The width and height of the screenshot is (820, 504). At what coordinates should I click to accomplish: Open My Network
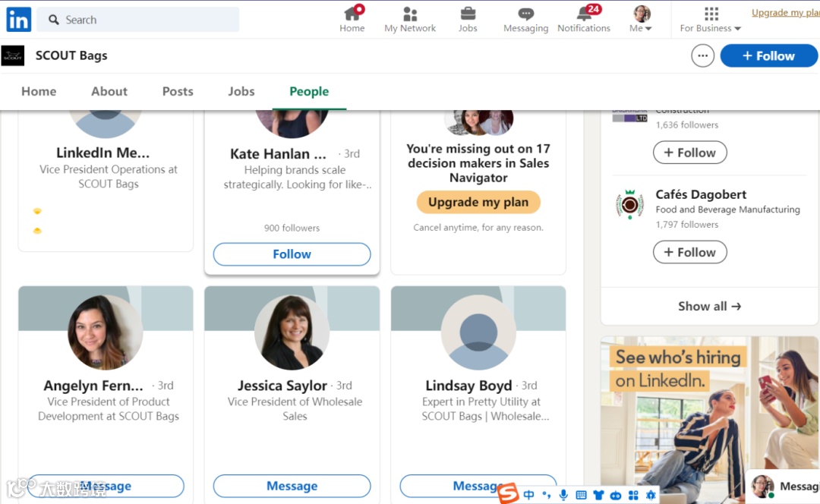tap(410, 19)
